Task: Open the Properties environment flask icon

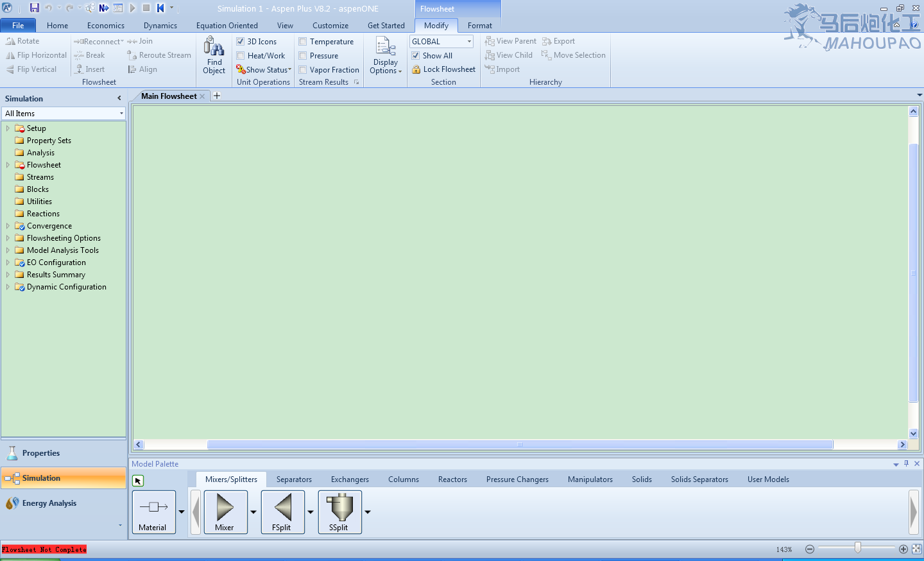Action: coord(12,453)
